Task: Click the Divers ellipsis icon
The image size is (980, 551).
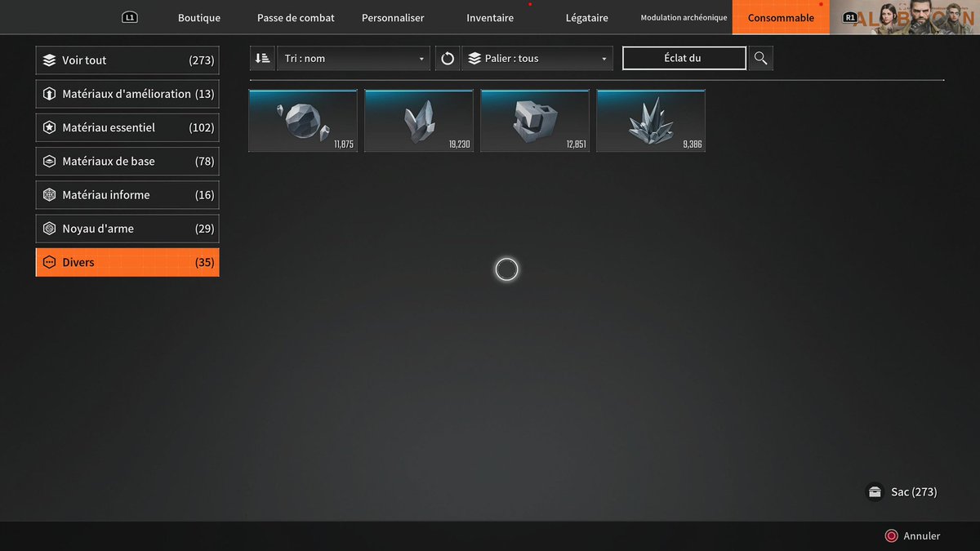Action: tap(49, 262)
